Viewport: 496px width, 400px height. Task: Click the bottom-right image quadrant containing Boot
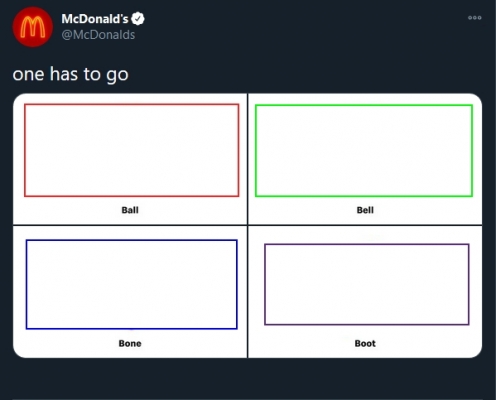click(x=365, y=292)
